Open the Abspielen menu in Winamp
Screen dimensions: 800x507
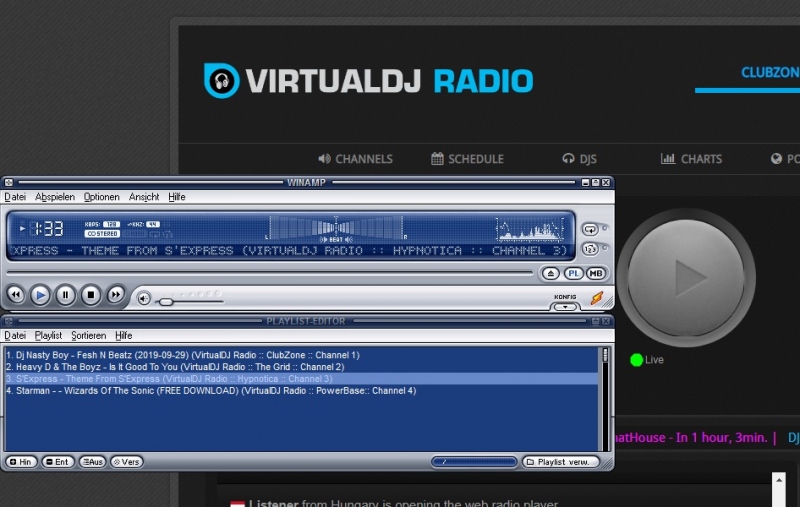click(x=55, y=197)
